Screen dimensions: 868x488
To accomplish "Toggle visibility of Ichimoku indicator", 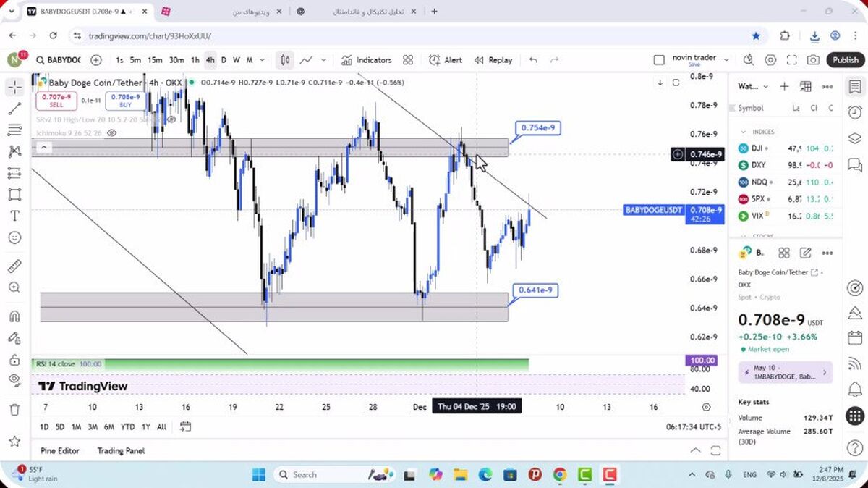I will click(x=111, y=133).
